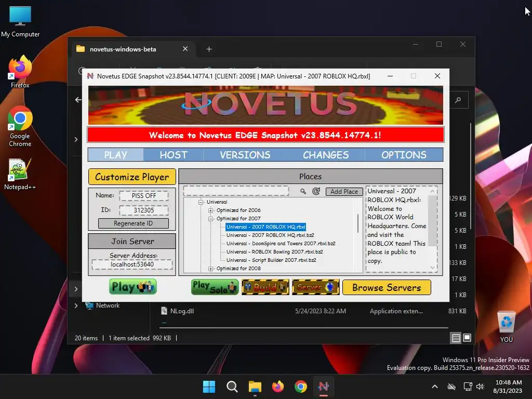Click the player ID field
The height and width of the screenshot is (399, 532).
click(144, 210)
